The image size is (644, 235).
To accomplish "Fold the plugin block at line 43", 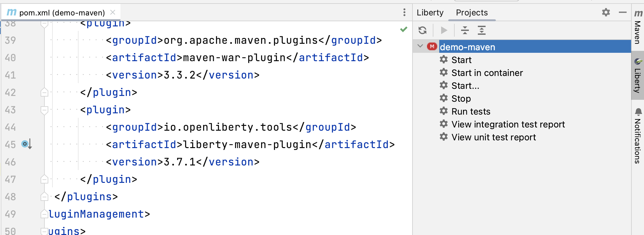I will 44,110.
